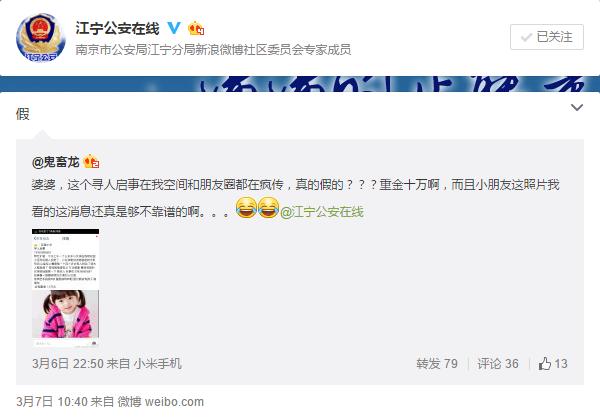Click the green @江宁公安在线 mention
Screen dimensions: 600x418
pos(322,211)
